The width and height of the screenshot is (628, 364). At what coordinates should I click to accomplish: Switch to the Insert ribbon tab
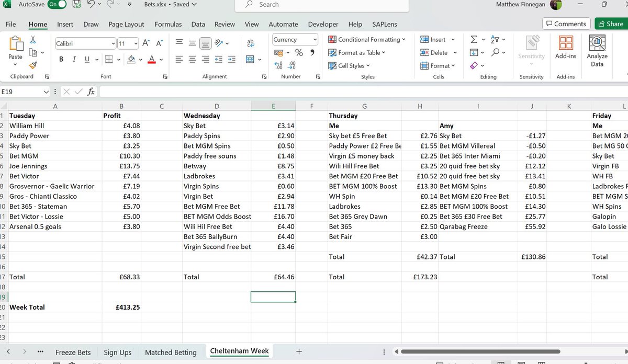tap(65, 24)
